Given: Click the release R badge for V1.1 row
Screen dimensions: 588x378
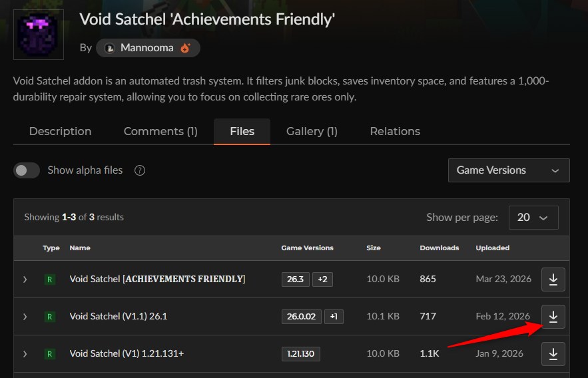Looking at the screenshot, I should tap(49, 317).
